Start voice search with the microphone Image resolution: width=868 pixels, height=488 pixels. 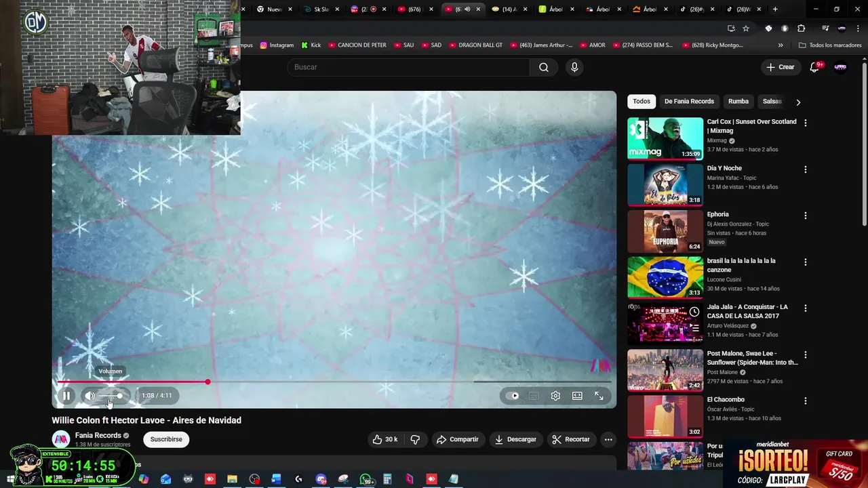pyautogui.click(x=574, y=67)
